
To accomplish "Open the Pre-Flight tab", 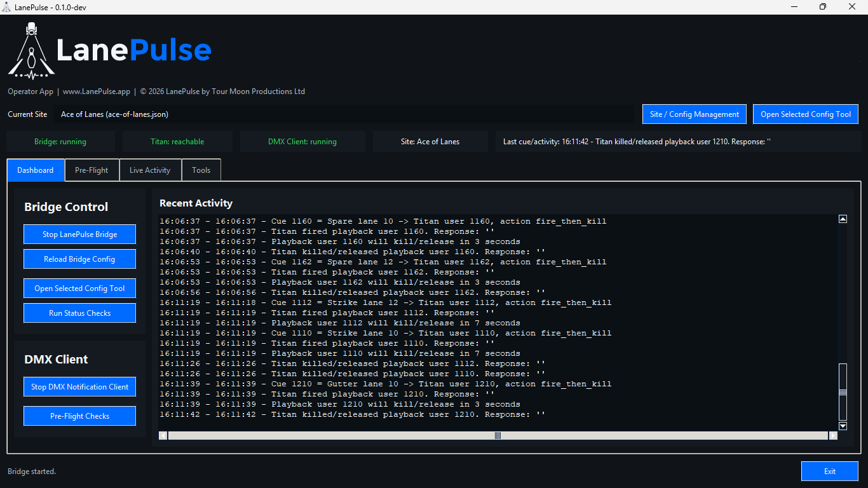I will pos(92,170).
